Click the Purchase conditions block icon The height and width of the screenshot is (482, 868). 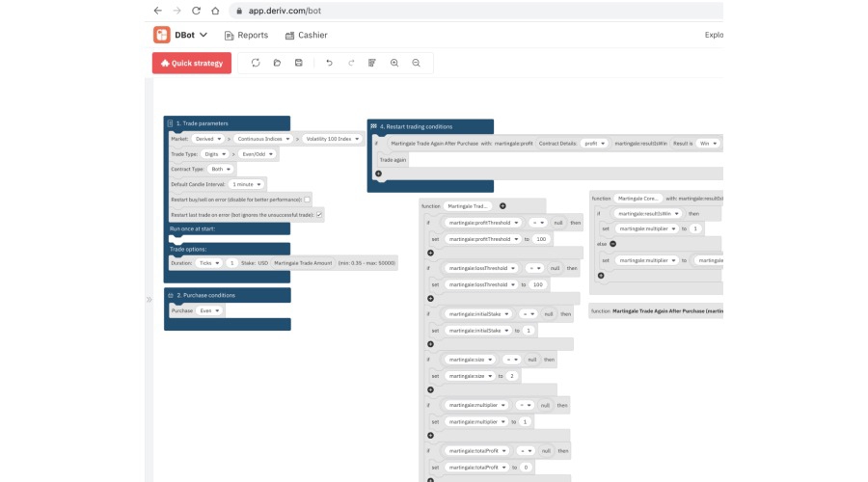click(171, 296)
